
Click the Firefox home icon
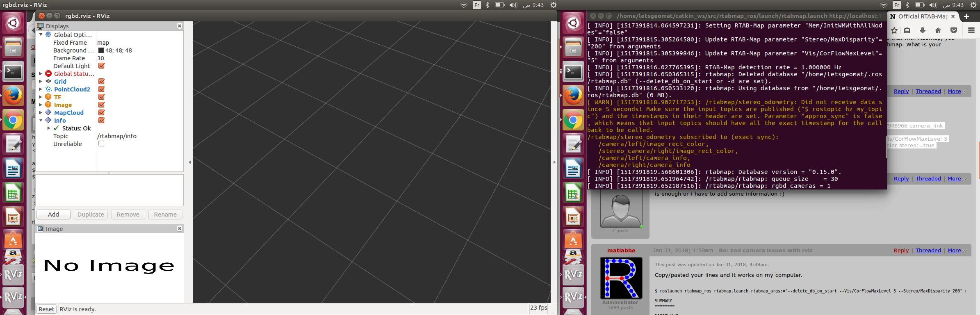tap(938, 30)
